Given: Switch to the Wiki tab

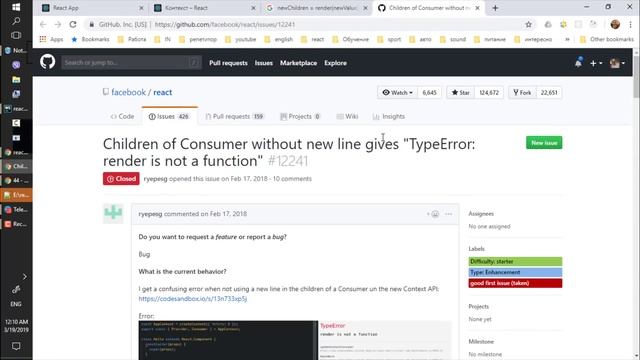Looking at the screenshot, I should click(347, 116).
